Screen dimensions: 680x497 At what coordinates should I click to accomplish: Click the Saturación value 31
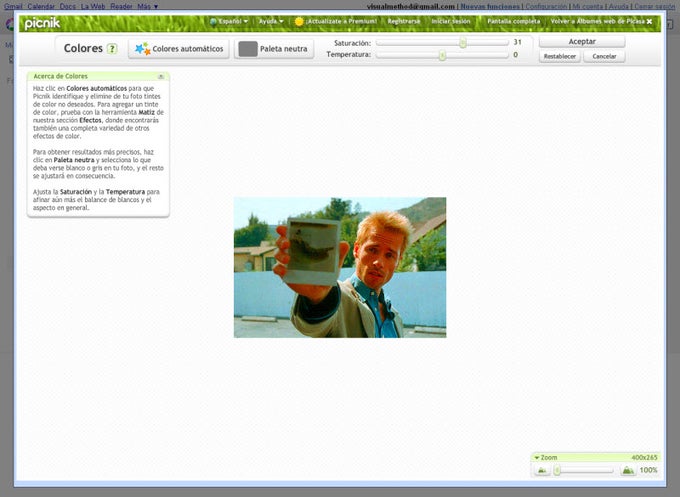click(517, 42)
